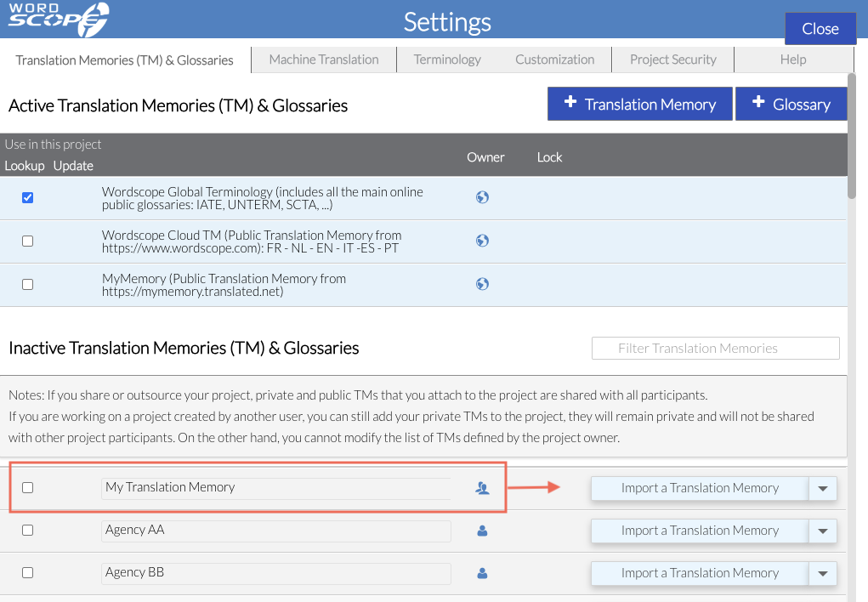Add a new Translation Memory
The height and width of the screenshot is (602, 868).
click(x=639, y=105)
